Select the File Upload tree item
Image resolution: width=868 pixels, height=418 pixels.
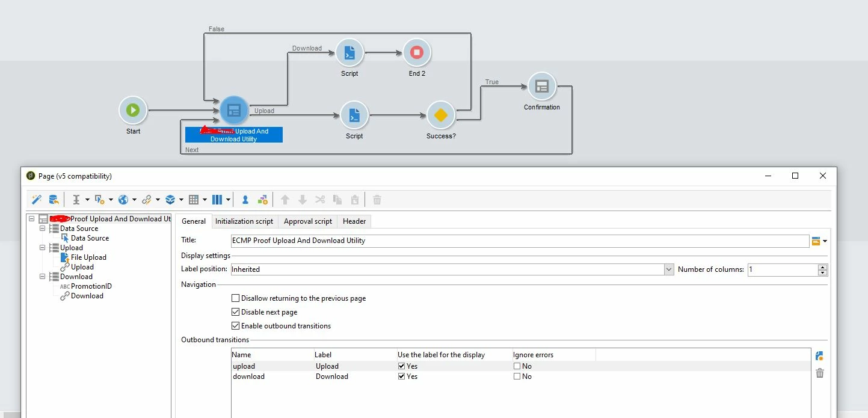[x=88, y=257]
